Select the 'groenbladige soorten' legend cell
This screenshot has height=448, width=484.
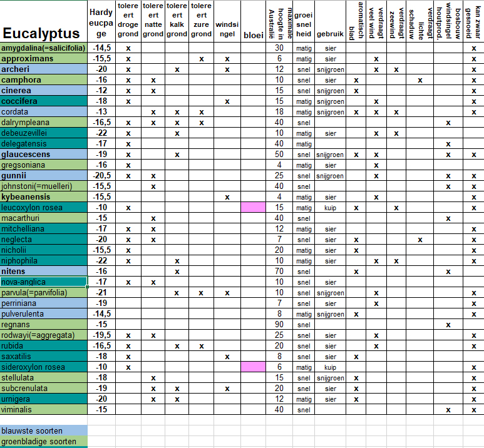pos(44,442)
